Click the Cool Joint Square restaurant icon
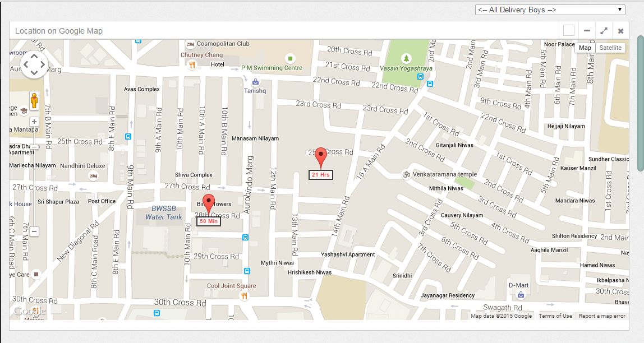Viewport: 644px width, 343px height. click(x=245, y=295)
